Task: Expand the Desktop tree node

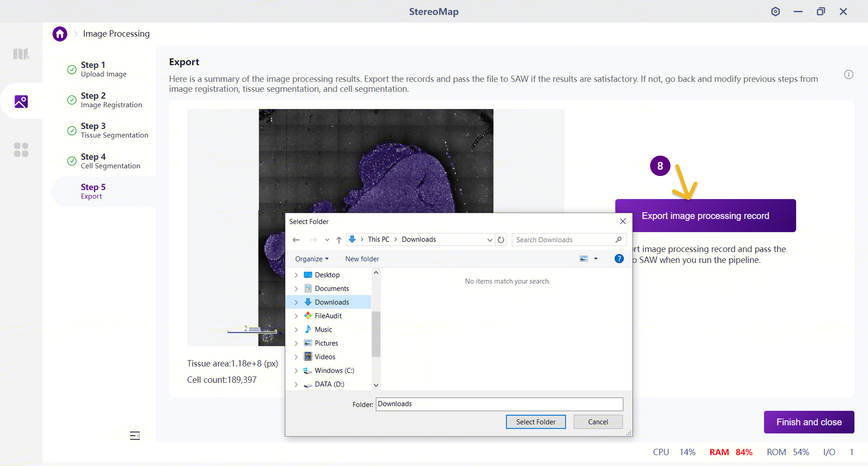Action: click(x=296, y=275)
